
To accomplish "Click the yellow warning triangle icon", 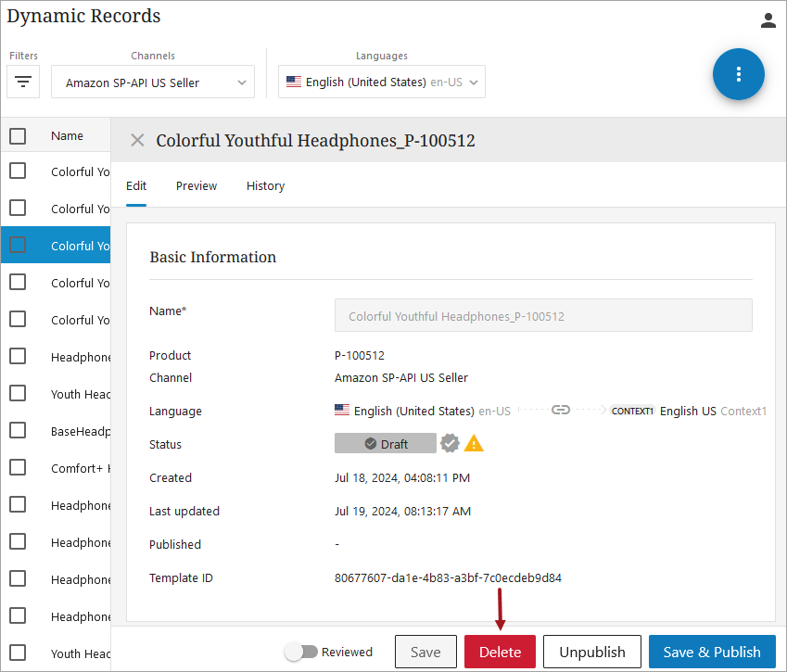I will point(474,444).
